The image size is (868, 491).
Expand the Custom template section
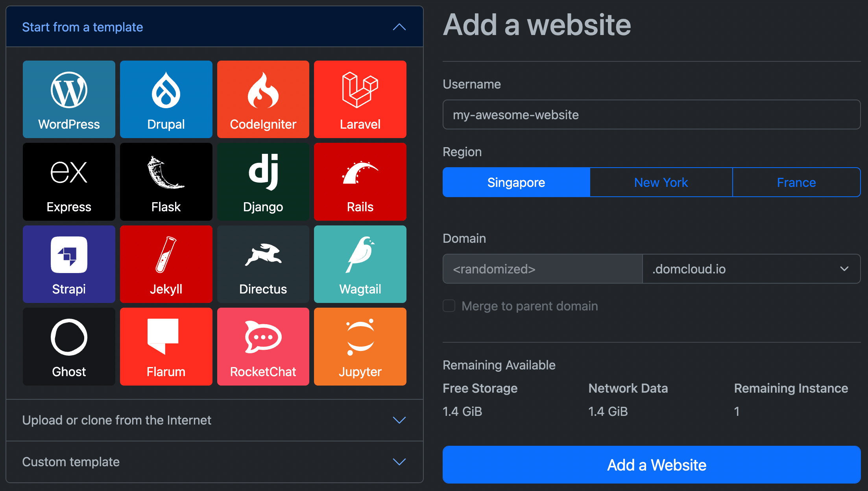(x=214, y=462)
